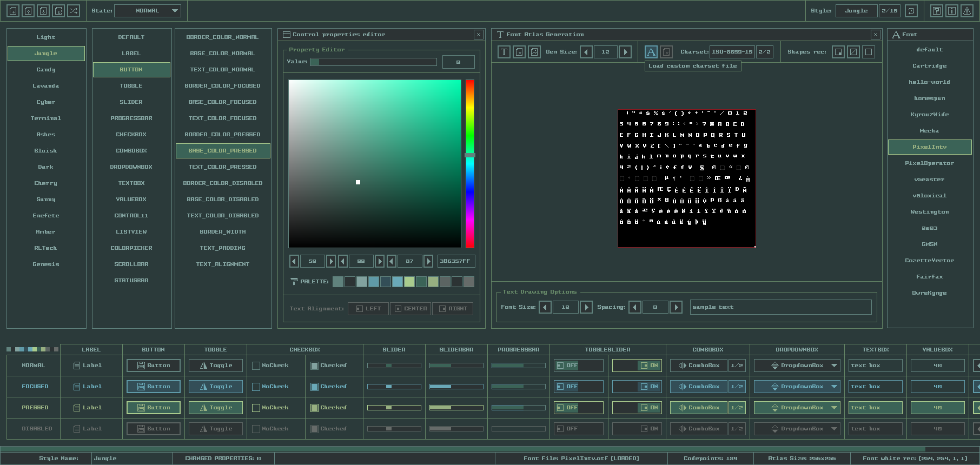Viewport: 980px width, 465px height.
Task: Choose the Cyber style from list
Action: 46,102
